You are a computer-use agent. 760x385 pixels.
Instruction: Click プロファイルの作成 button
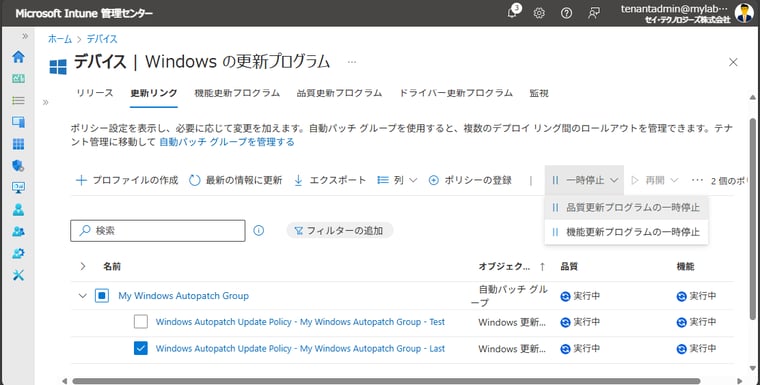(x=127, y=180)
